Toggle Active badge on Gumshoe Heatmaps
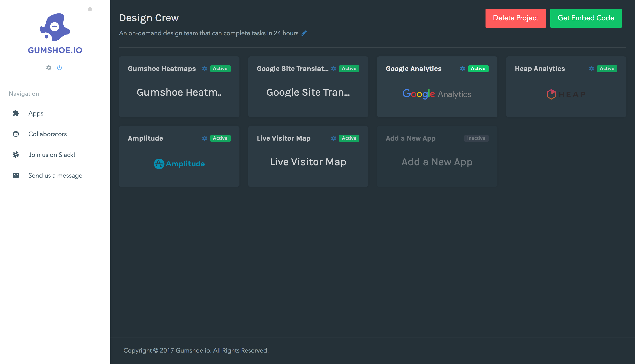This screenshot has height=364, width=635. tap(220, 69)
